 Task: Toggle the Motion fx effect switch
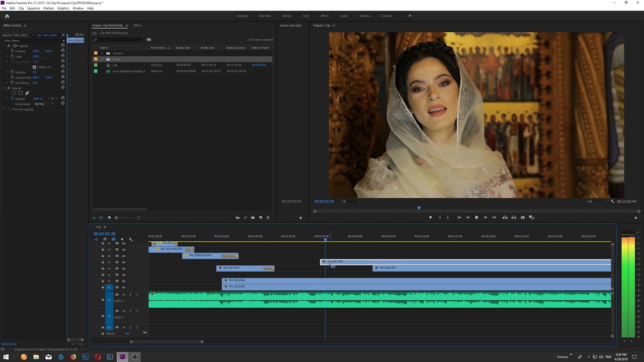(9, 46)
